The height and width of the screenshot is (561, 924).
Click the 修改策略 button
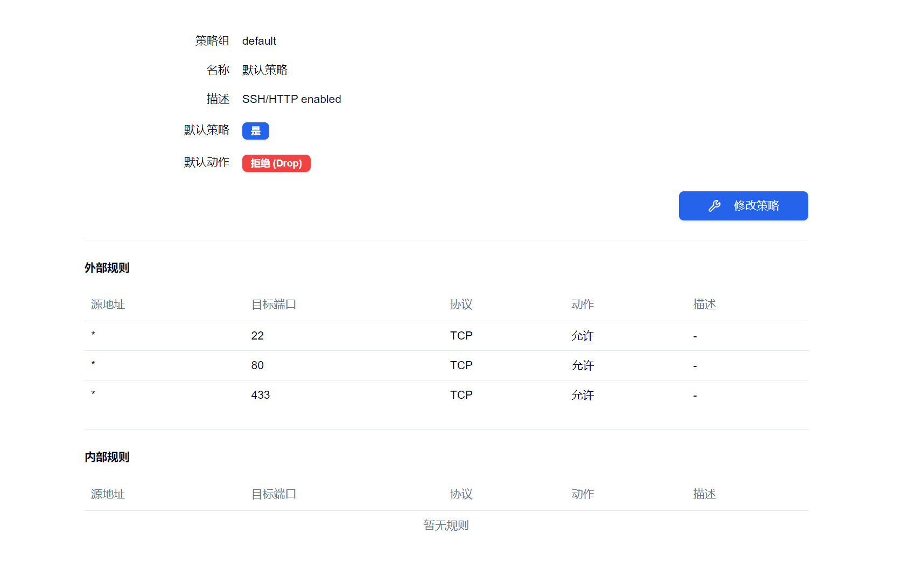743,205
